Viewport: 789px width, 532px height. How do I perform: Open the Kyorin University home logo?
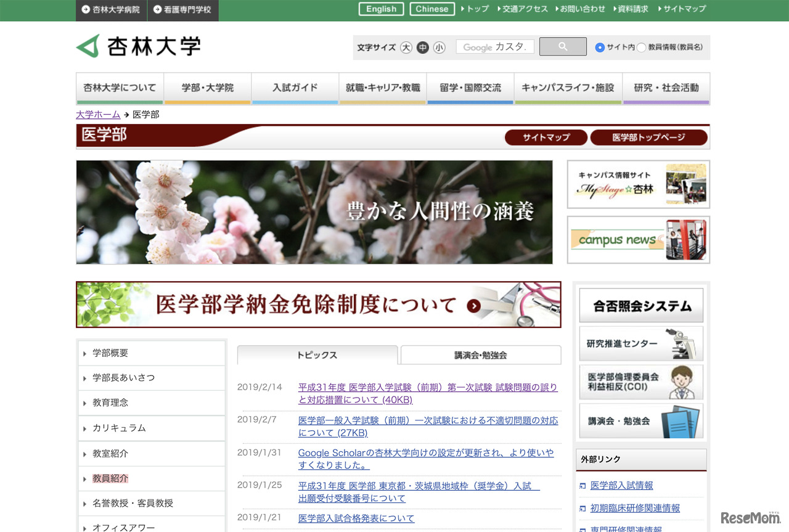139,46
